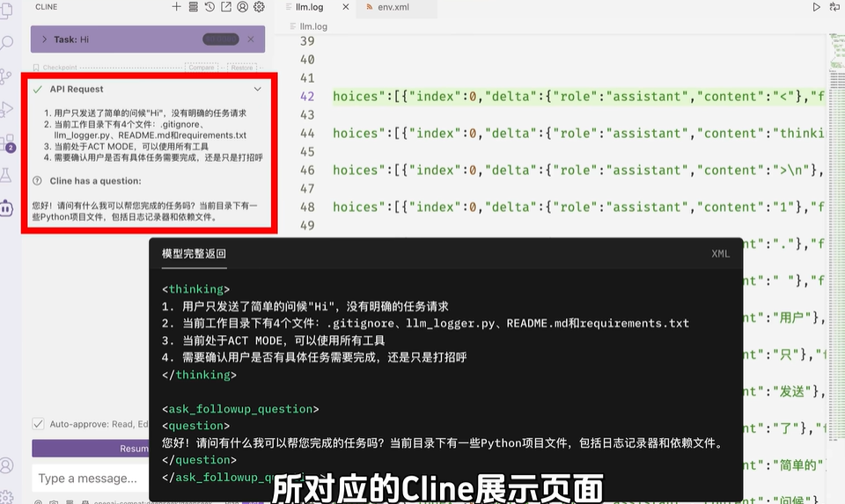The height and width of the screenshot is (504, 845).
Task: Close the Task: Hi banner
Action: (251, 40)
